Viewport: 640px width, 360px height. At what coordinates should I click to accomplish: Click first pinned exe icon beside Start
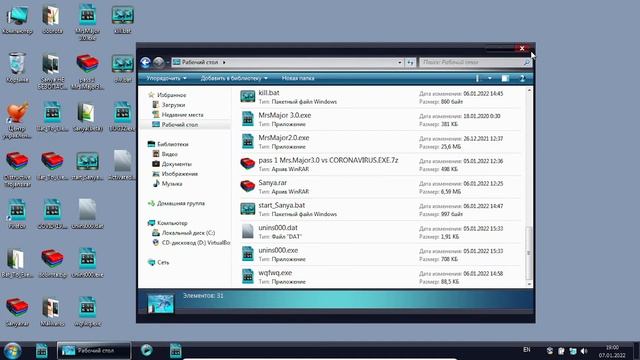coord(42,351)
